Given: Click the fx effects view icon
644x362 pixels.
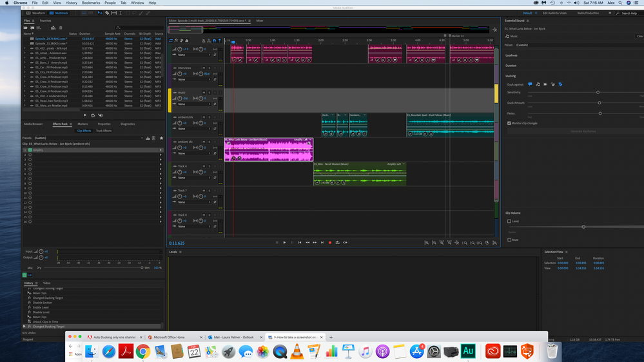Looking at the screenshot, I should 176,40.
